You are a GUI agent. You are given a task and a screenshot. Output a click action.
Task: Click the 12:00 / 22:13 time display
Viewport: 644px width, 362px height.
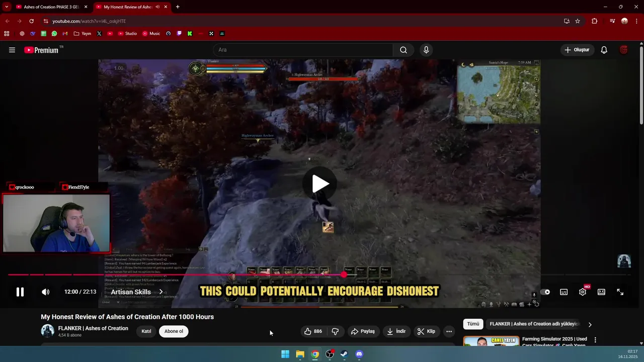80,292
